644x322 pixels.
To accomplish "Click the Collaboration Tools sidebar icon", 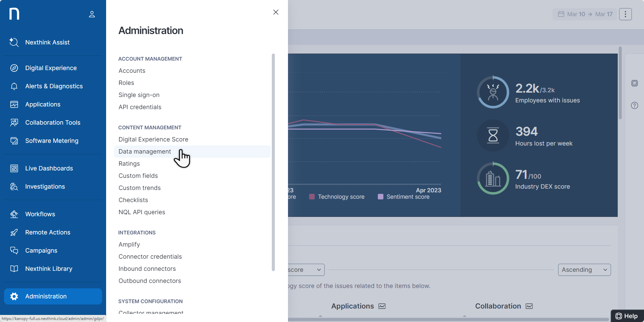I will pos(14,122).
